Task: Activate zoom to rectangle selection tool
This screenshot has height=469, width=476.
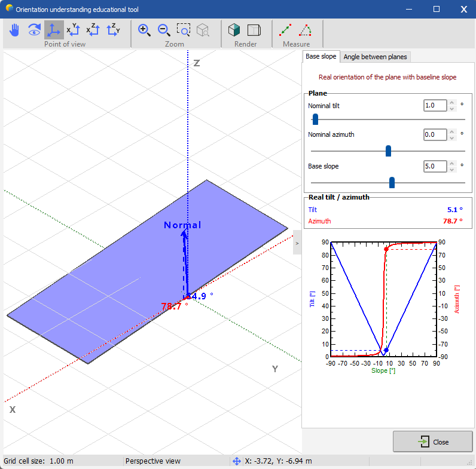Action: pos(184,30)
